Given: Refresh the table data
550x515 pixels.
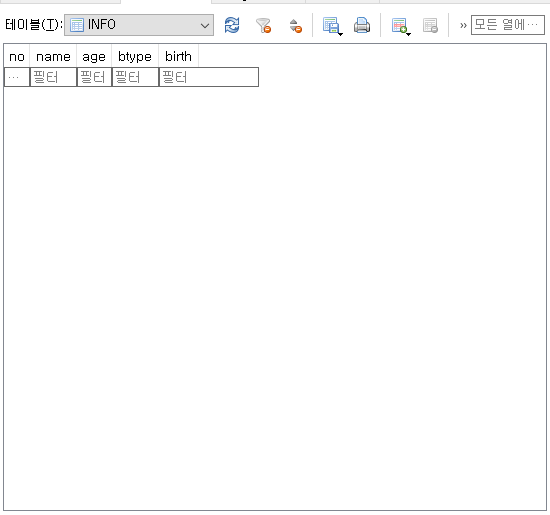Looking at the screenshot, I should pyautogui.click(x=232, y=25).
